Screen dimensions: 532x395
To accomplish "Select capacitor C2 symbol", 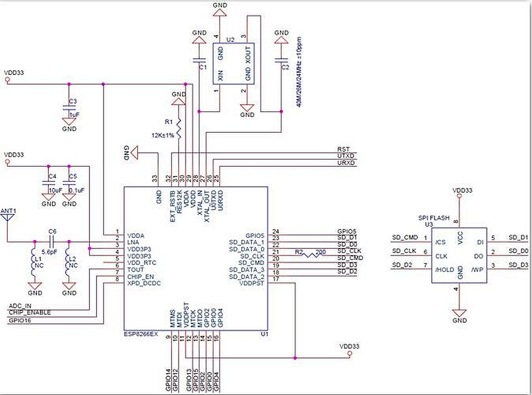I will coord(281,61).
